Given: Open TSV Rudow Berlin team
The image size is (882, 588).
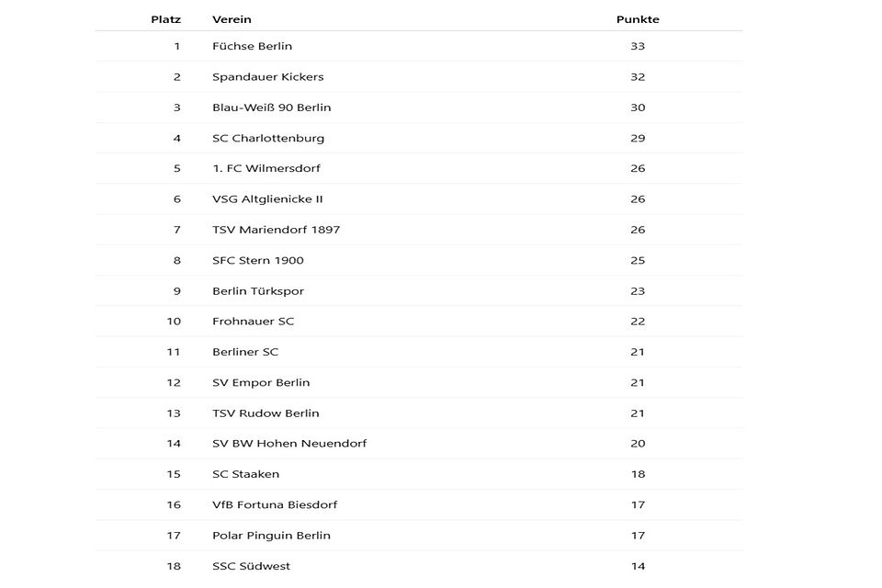Looking at the screenshot, I should click(x=266, y=413).
